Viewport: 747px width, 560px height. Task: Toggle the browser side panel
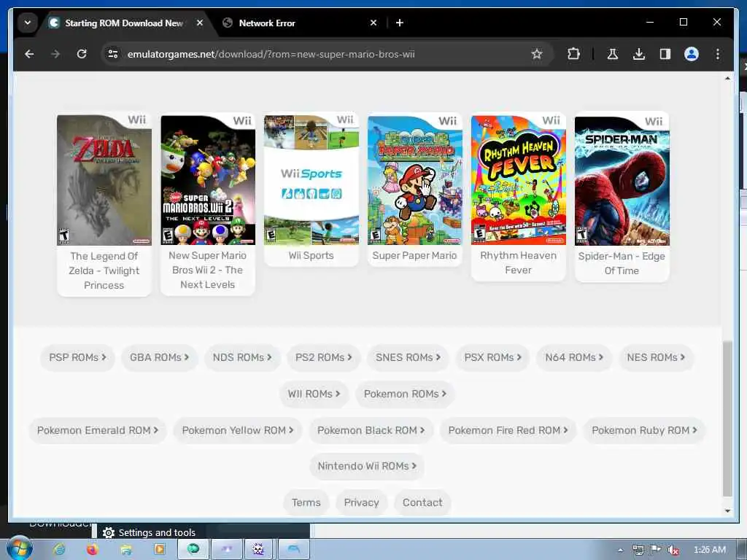click(x=665, y=54)
